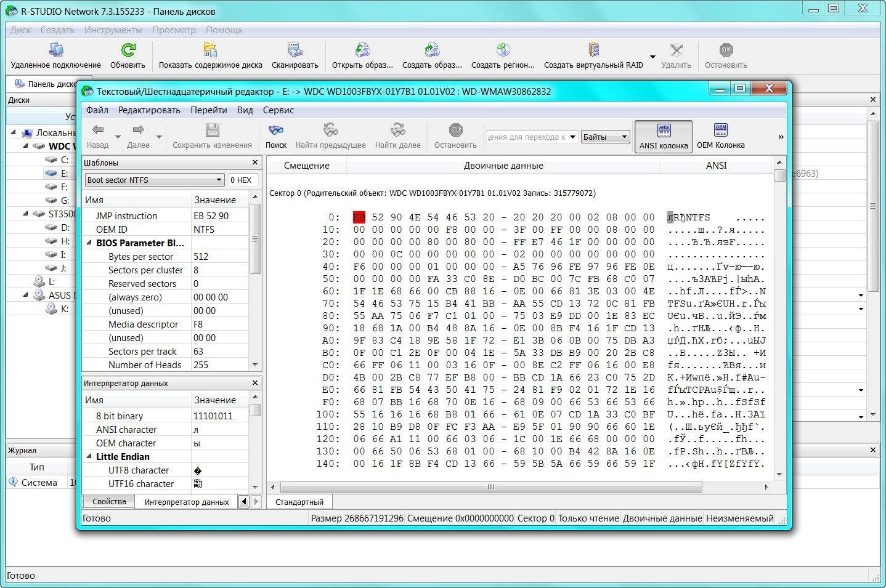
Task: Collapse the ST3500 drive tree node
Action: pos(25,214)
